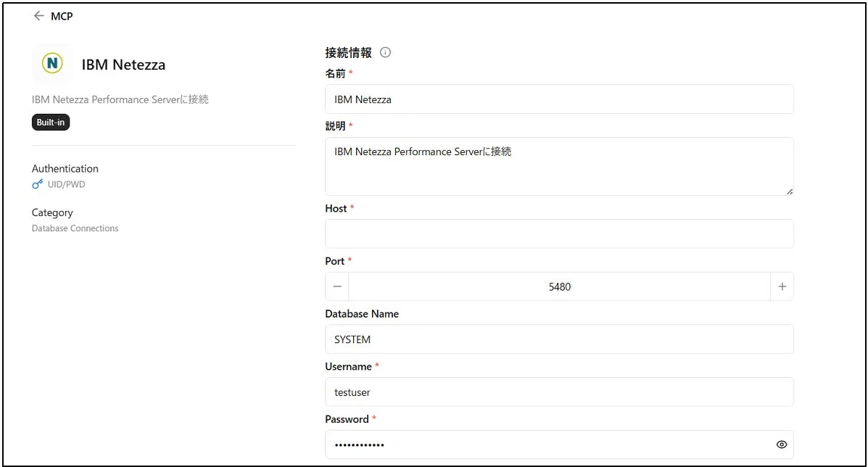Click the IBM Netezza title heading
Image resolution: width=868 pixels, height=467 pixels.
pyautogui.click(x=123, y=65)
